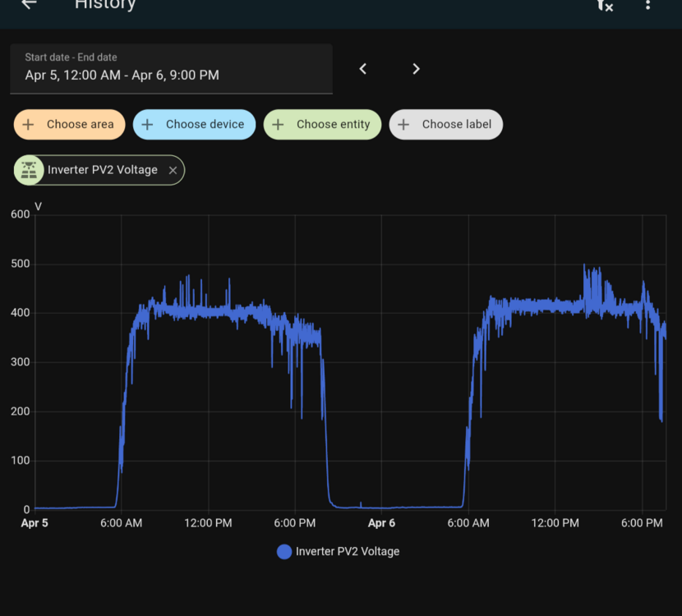Image resolution: width=682 pixels, height=616 pixels.
Task: Open the Choose entity picker
Action: (333, 125)
